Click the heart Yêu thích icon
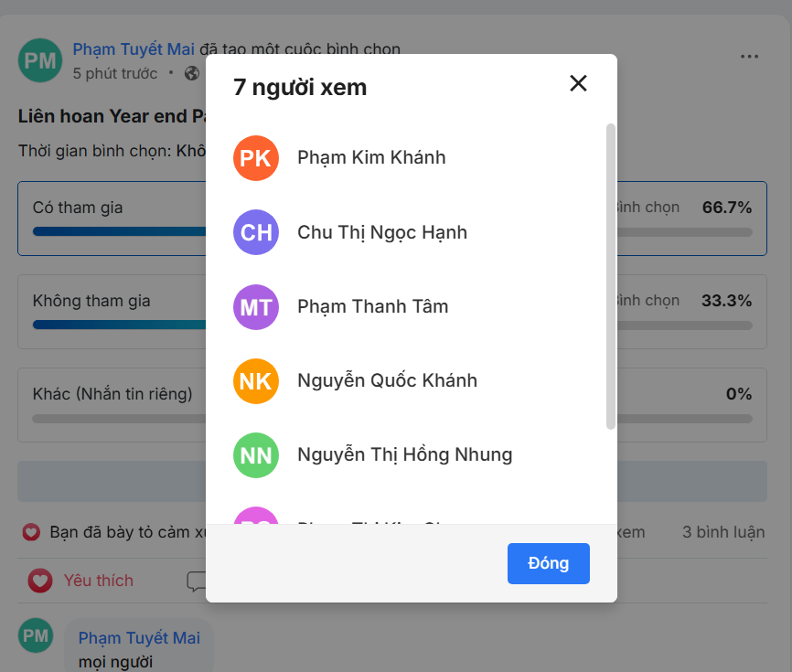Image resolution: width=792 pixels, height=672 pixels. pos(39,581)
